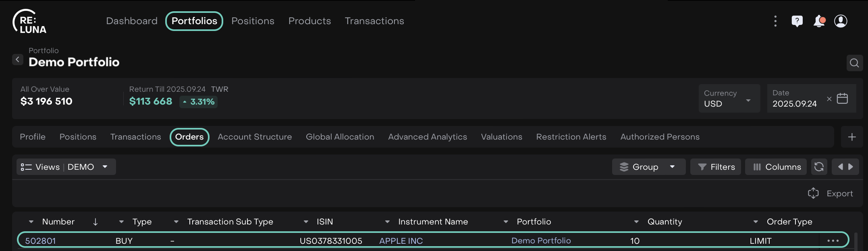Click the help question mark icon
The width and height of the screenshot is (868, 251).
point(797,21)
